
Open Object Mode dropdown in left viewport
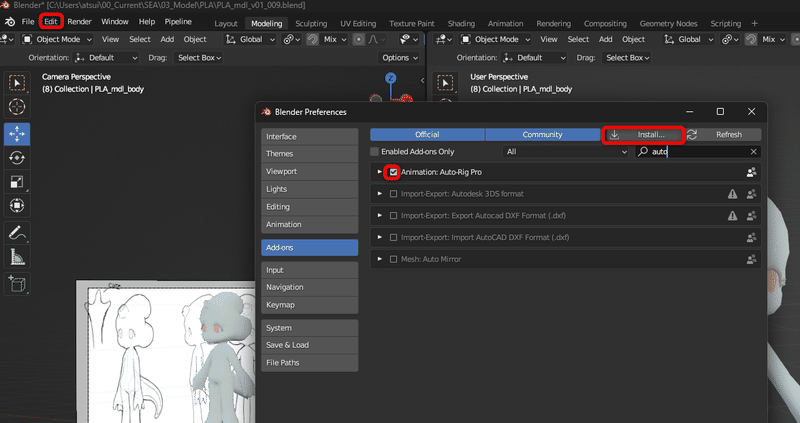click(x=57, y=39)
